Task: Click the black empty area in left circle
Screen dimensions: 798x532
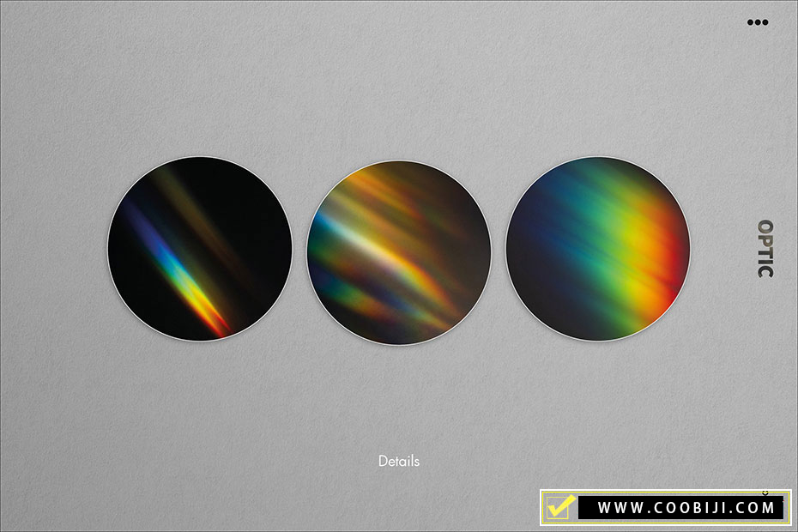Action: coord(249,206)
